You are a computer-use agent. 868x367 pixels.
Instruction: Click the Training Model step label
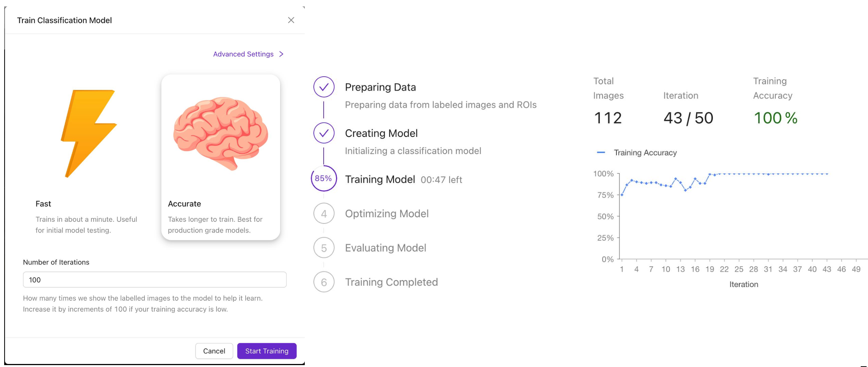[x=380, y=179]
